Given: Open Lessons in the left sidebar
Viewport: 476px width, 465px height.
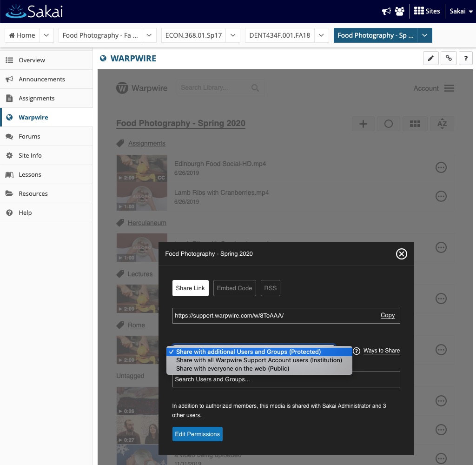Looking at the screenshot, I should [46, 175].
